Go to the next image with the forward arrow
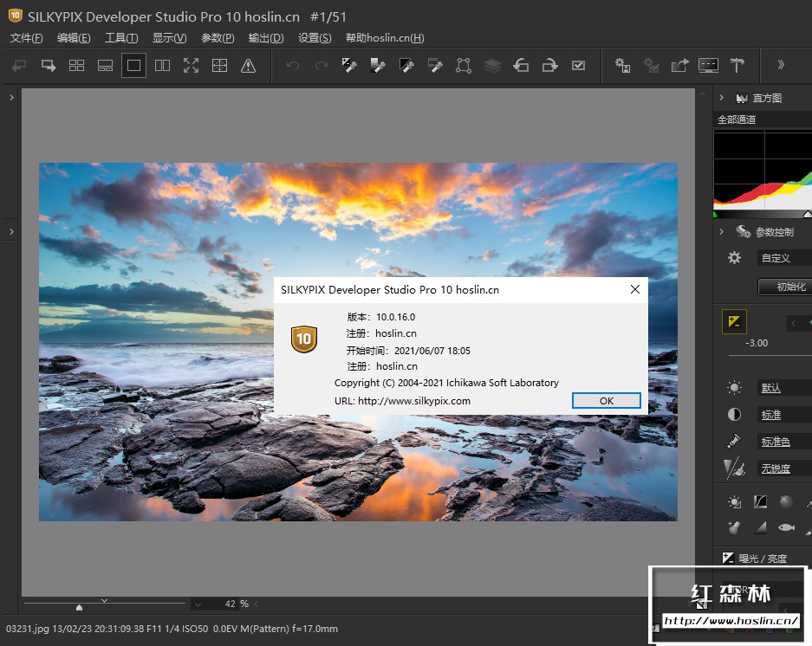812x646 pixels. [x=49, y=66]
